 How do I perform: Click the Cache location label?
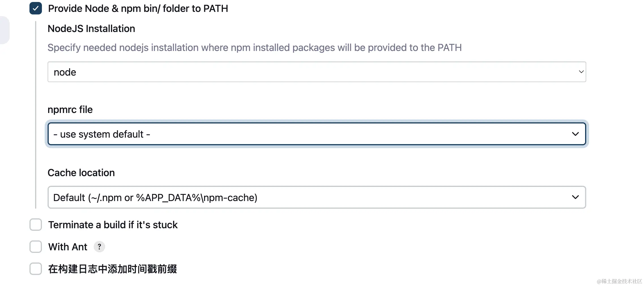coord(81,173)
